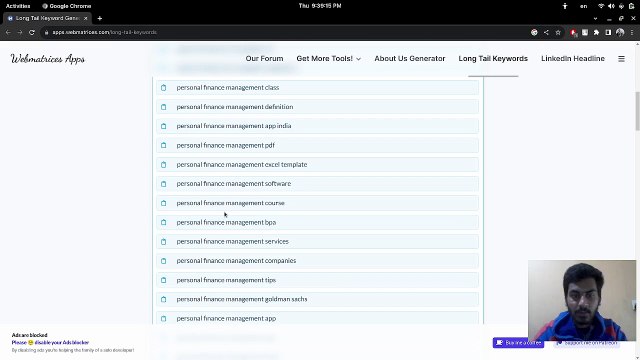Open the en language indicator
The width and height of the screenshot is (640, 360).
point(584,6)
